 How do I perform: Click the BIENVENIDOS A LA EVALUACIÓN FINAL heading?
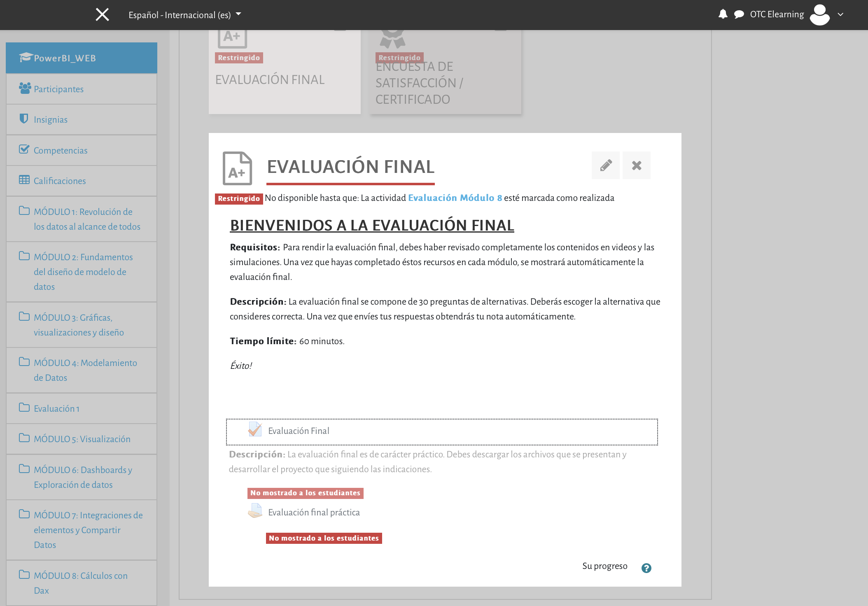point(372,226)
